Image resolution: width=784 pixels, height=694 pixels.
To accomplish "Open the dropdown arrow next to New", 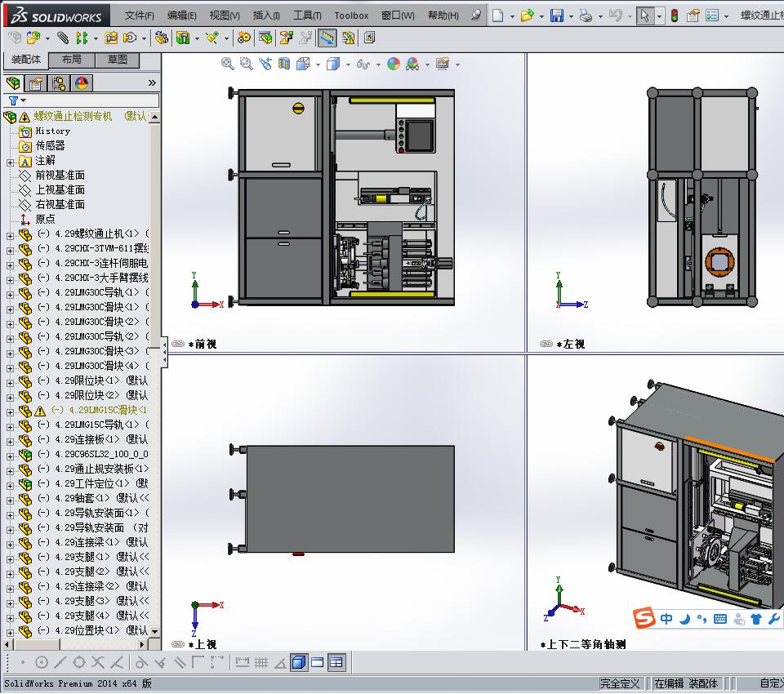I will point(512,16).
